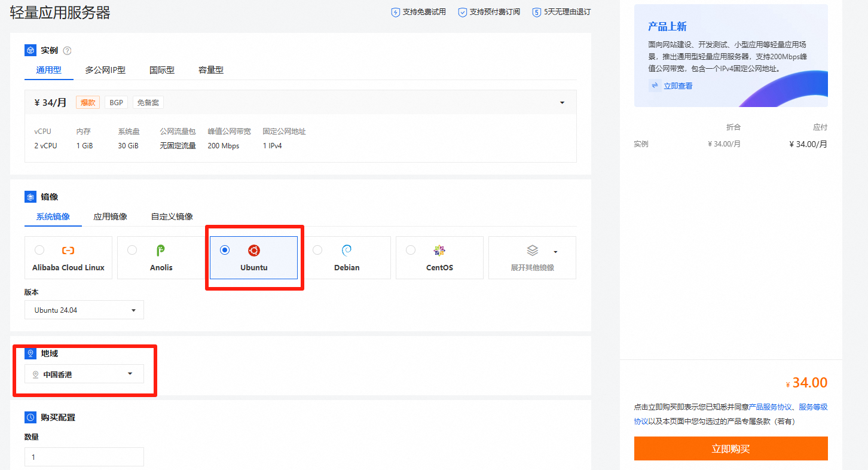868x470 pixels.
Task: Expand the 展开其他镜像 arrow
Action: pos(555,252)
